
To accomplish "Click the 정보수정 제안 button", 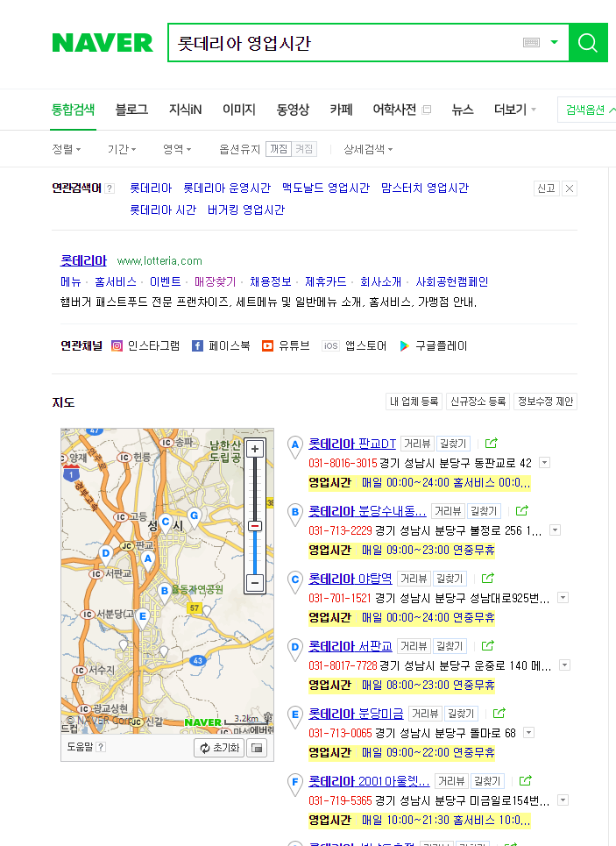I will [x=545, y=402].
